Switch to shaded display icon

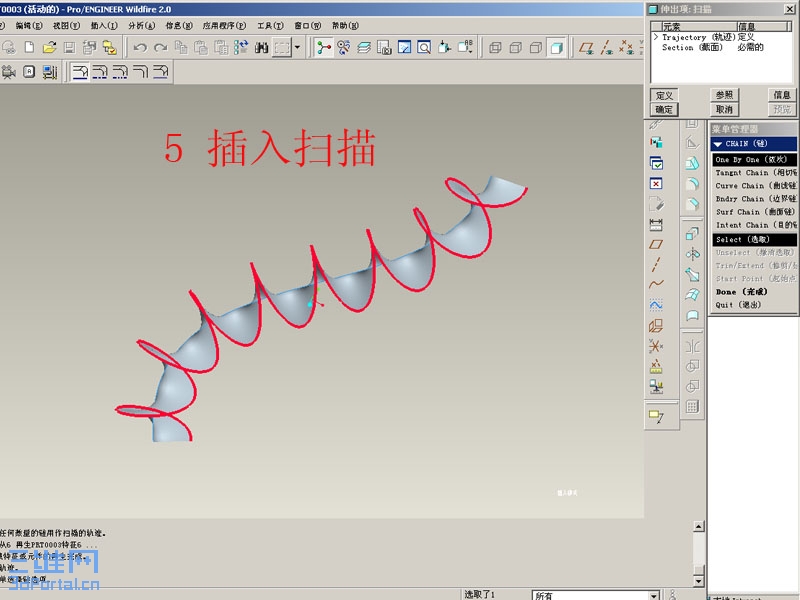tap(556, 47)
